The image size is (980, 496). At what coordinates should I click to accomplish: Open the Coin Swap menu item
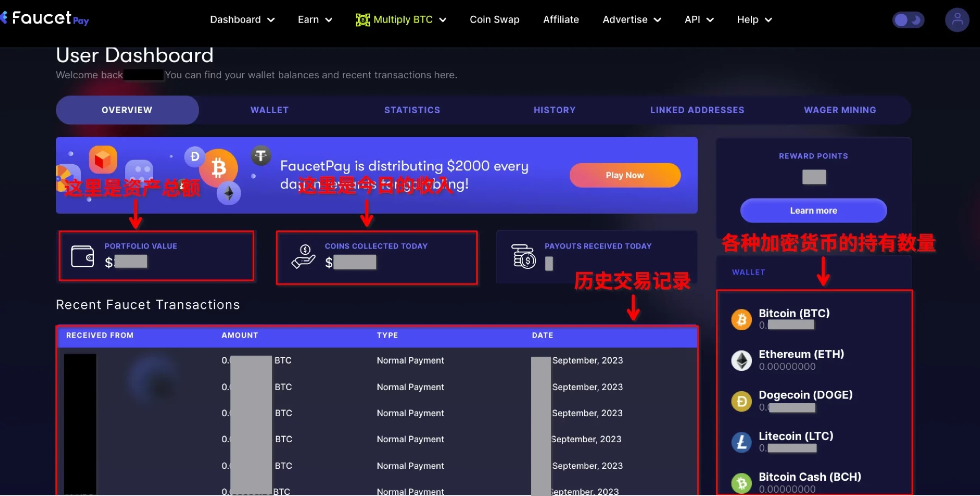click(x=494, y=20)
